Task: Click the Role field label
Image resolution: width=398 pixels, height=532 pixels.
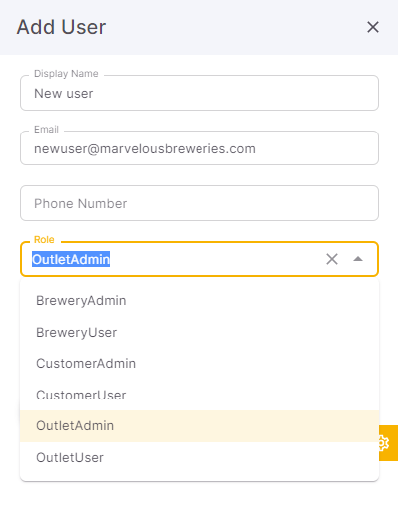Action: [x=44, y=240]
